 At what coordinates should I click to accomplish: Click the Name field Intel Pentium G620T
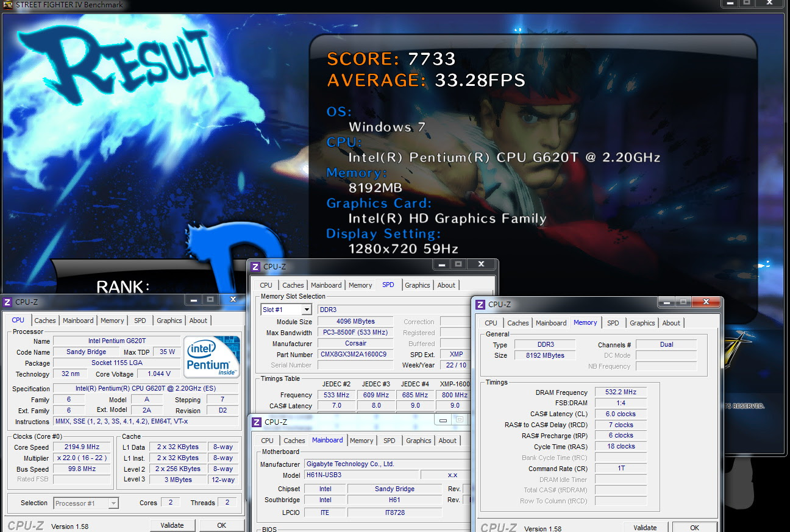click(116, 341)
